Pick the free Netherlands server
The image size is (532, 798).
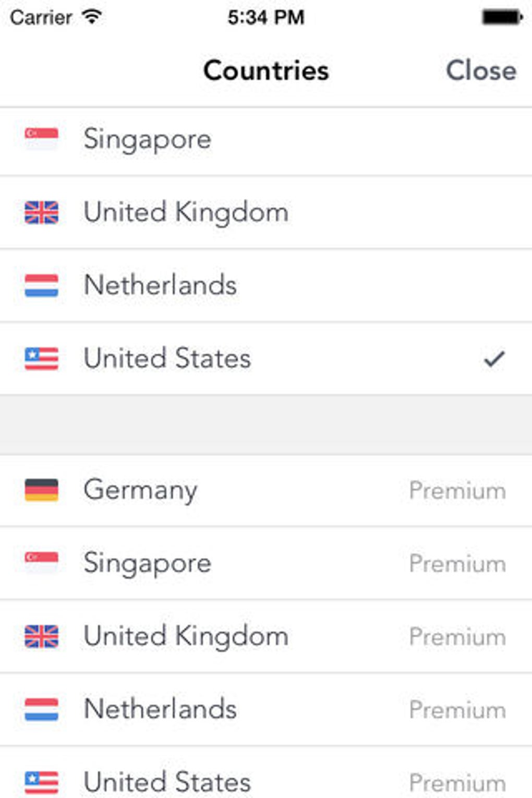pos(160,285)
